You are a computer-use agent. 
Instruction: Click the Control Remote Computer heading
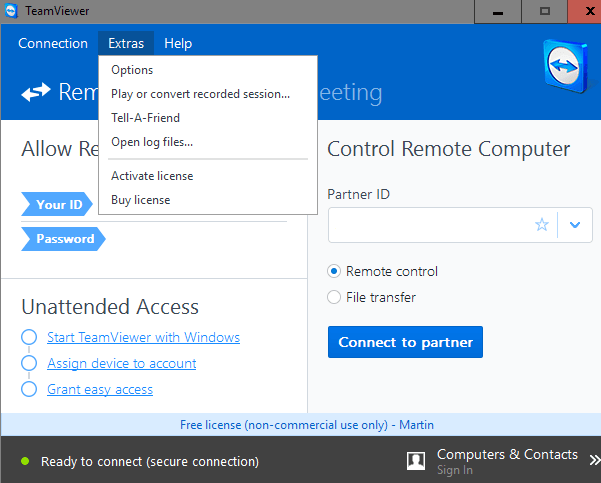click(x=448, y=149)
